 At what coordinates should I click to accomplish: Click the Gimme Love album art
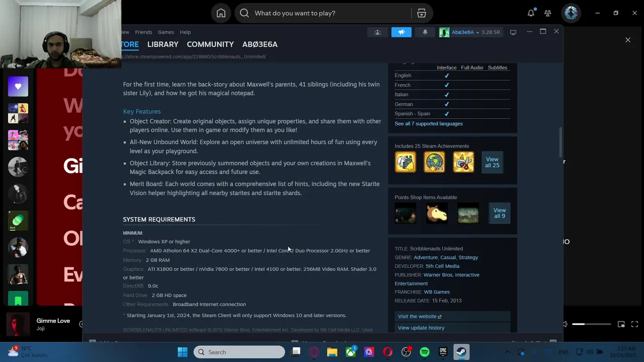18,325
